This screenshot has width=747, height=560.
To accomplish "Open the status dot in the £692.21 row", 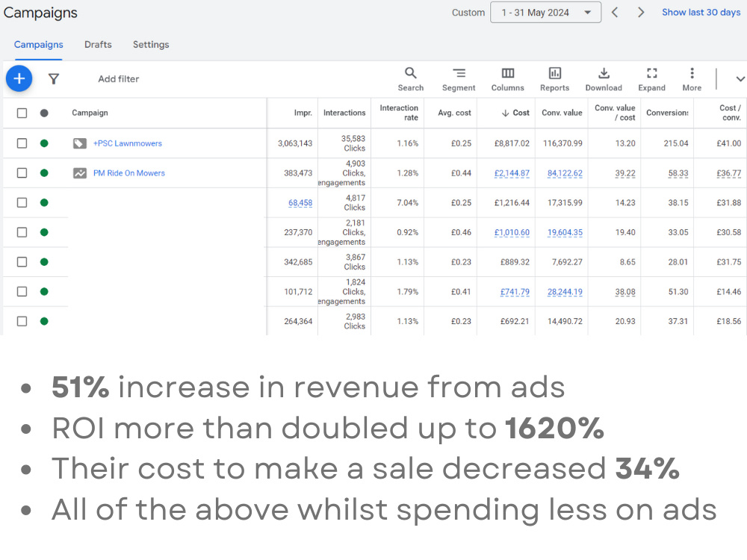I will pos(44,321).
